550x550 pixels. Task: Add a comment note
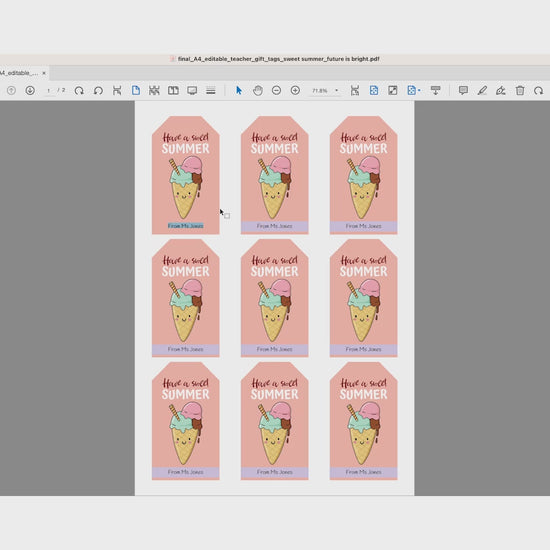coord(463,90)
